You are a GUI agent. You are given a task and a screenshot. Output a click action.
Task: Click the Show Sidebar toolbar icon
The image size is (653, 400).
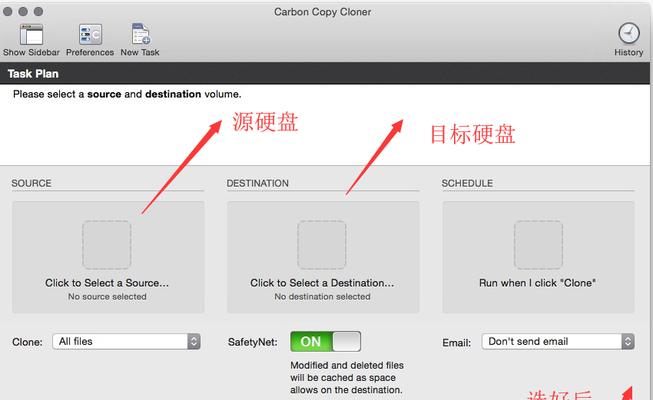(x=31, y=35)
